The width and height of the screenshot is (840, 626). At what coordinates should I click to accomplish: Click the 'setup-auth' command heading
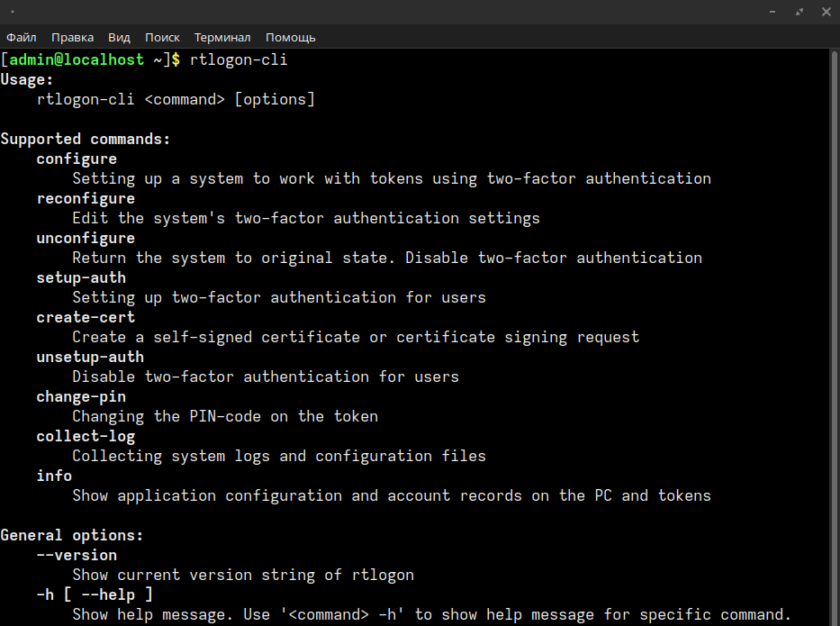click(81, 277)
